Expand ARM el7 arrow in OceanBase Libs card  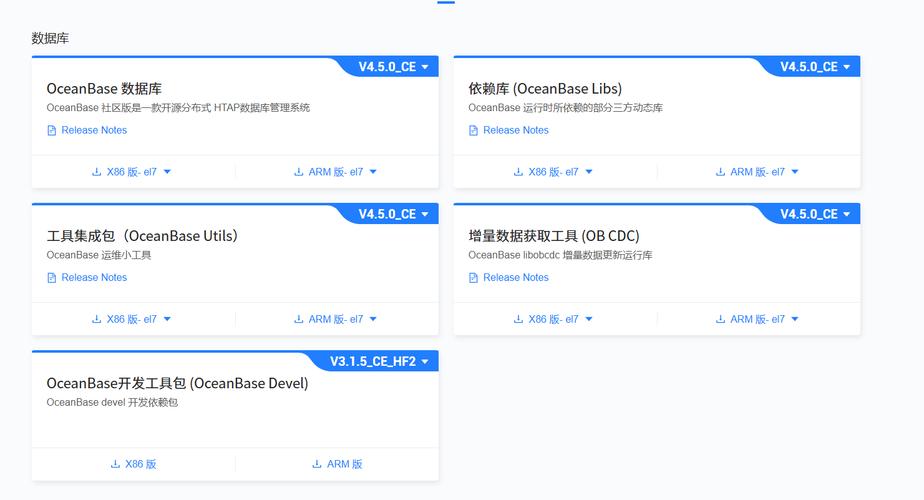pos(795,172)
